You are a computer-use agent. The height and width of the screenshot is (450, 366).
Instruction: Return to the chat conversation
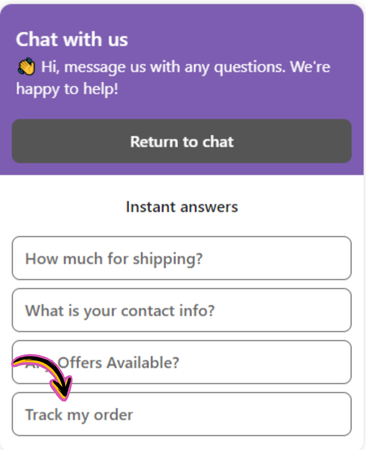pyautogui.click(x=182, y=141)
